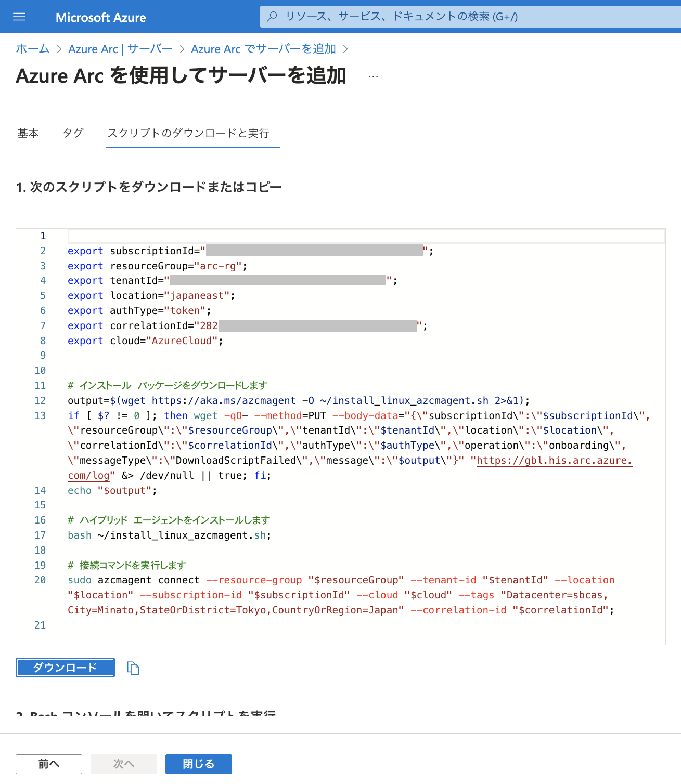Switch to the タグ tab
The height and width of the screenshot is (784, 681).
[x=73, y=134]
